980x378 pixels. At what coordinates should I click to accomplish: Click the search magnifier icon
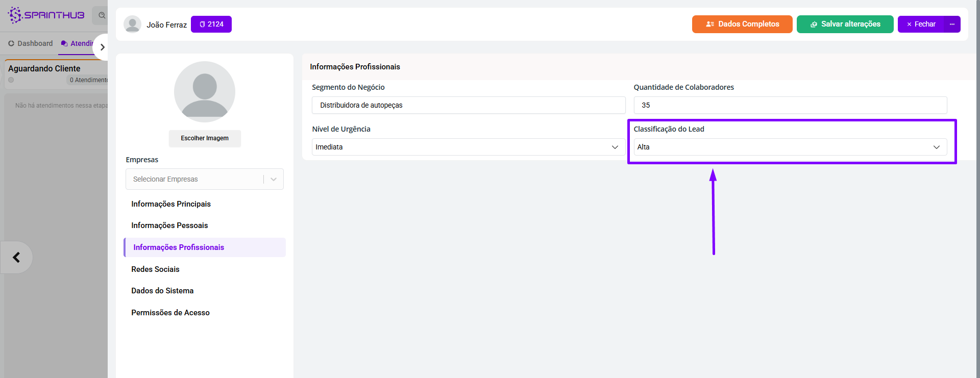pyautogui.click(x=102, y=15)
